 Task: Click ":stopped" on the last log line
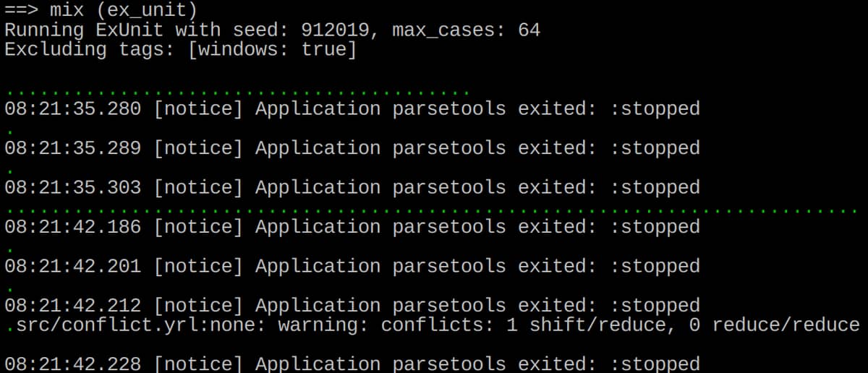(655, 364)
